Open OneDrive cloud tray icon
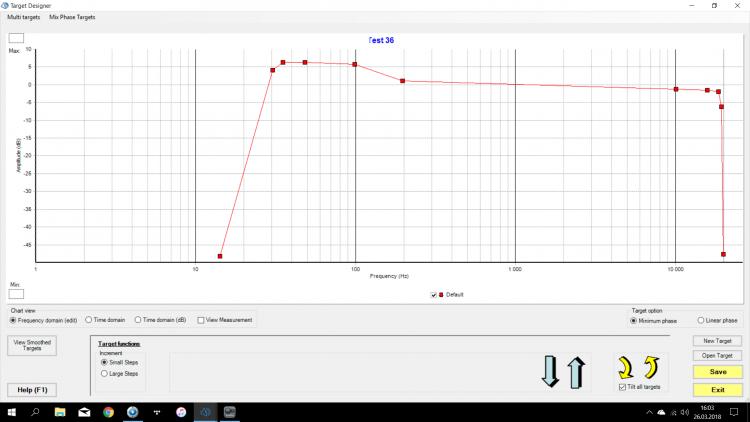Viewport: 750px width, 422px height. 661,412
